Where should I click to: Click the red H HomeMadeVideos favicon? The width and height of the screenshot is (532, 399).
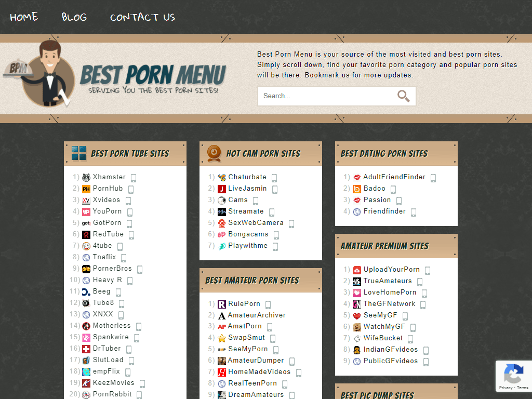point(222,372)
